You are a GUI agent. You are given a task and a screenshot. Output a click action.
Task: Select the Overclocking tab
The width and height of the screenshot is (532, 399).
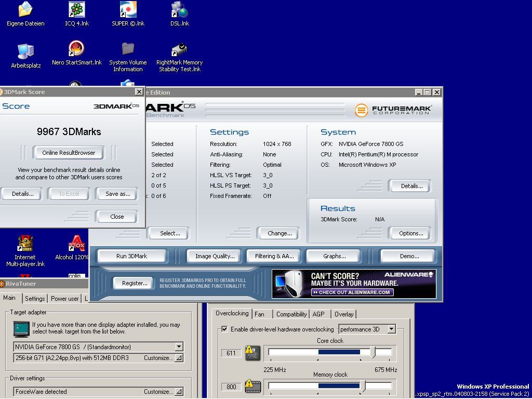(232, 313)
